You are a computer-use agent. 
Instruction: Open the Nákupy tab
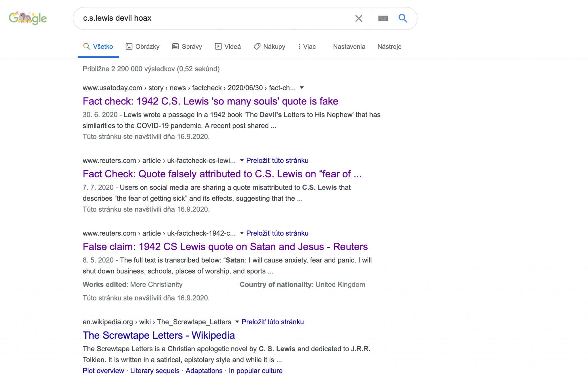tap(269, 46)
